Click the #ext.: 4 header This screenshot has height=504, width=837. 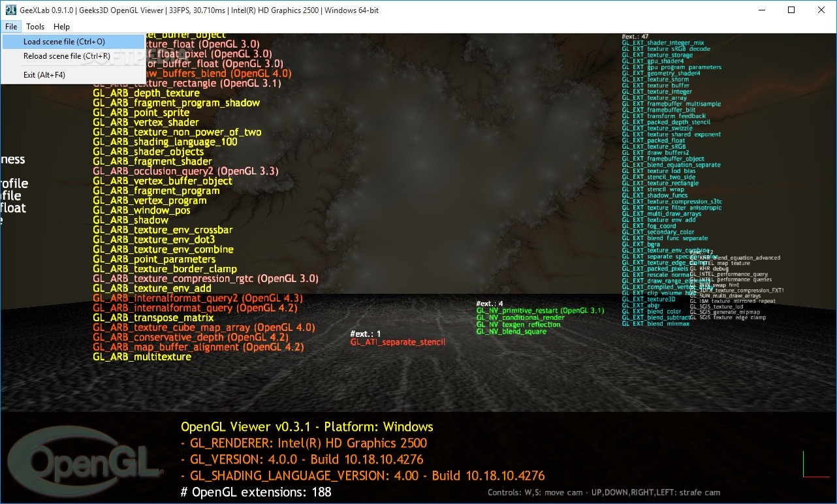[x=490, y=304]
